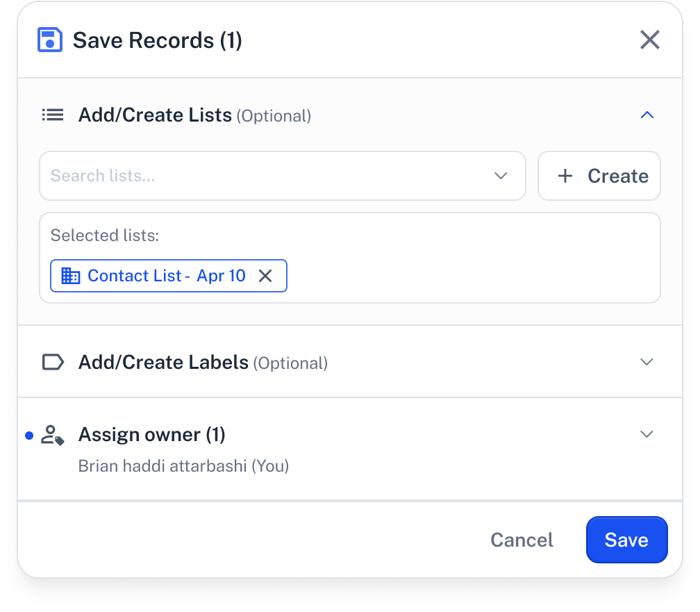Click the blue save disk icon
Screen dimensions: 700x612
[x=49, y=40]
